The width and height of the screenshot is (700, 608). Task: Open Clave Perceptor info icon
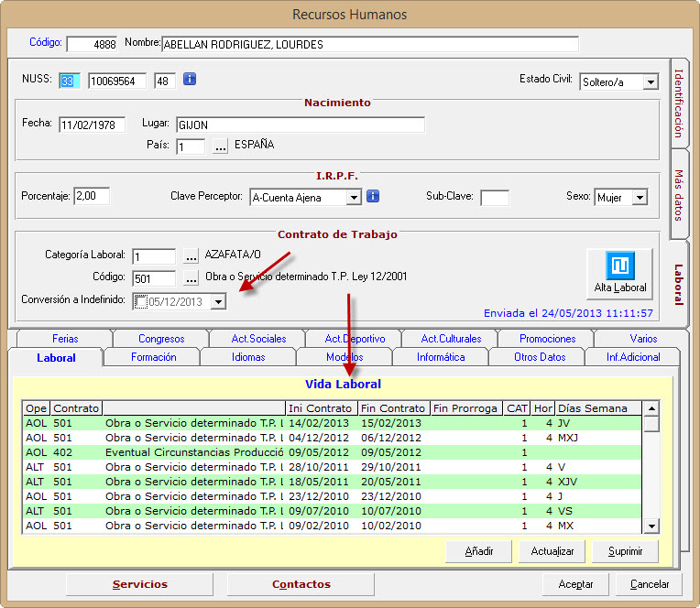[x=373, y=196]
